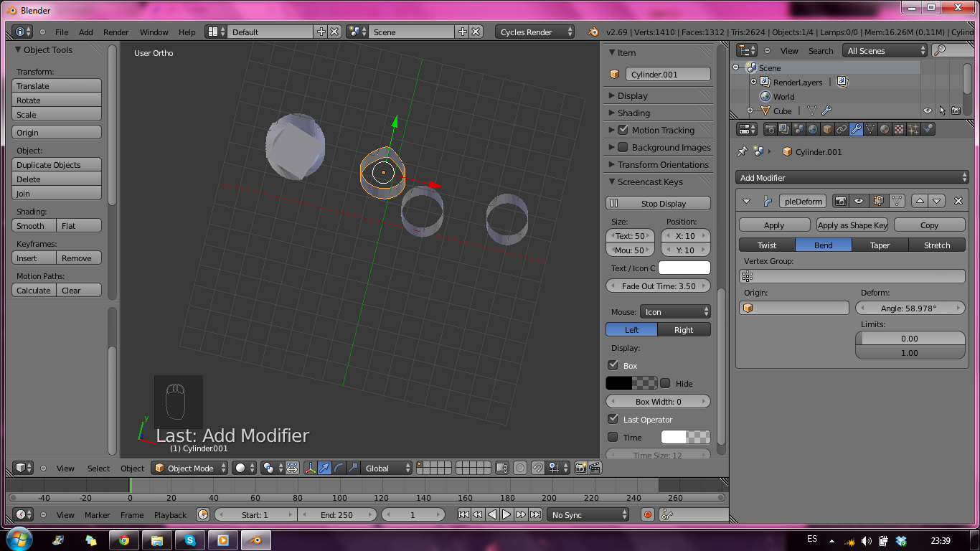Click Cube's wrench modifier icon in outliner

coord(826,110)
